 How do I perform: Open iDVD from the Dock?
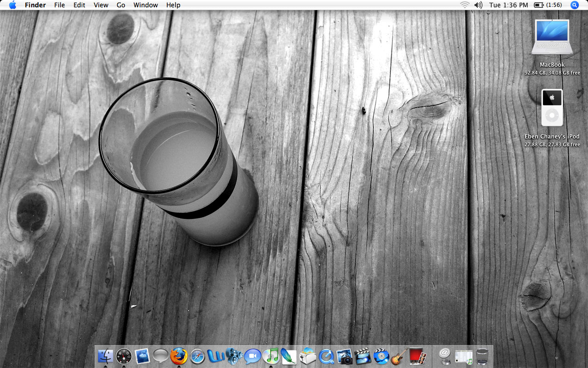pos(381,356)
